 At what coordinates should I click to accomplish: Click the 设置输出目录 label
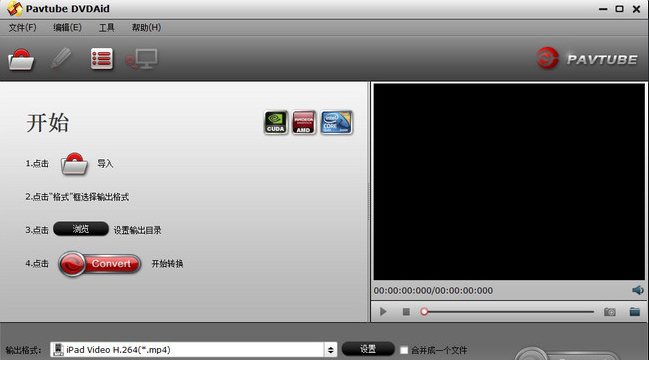(137, 230)
